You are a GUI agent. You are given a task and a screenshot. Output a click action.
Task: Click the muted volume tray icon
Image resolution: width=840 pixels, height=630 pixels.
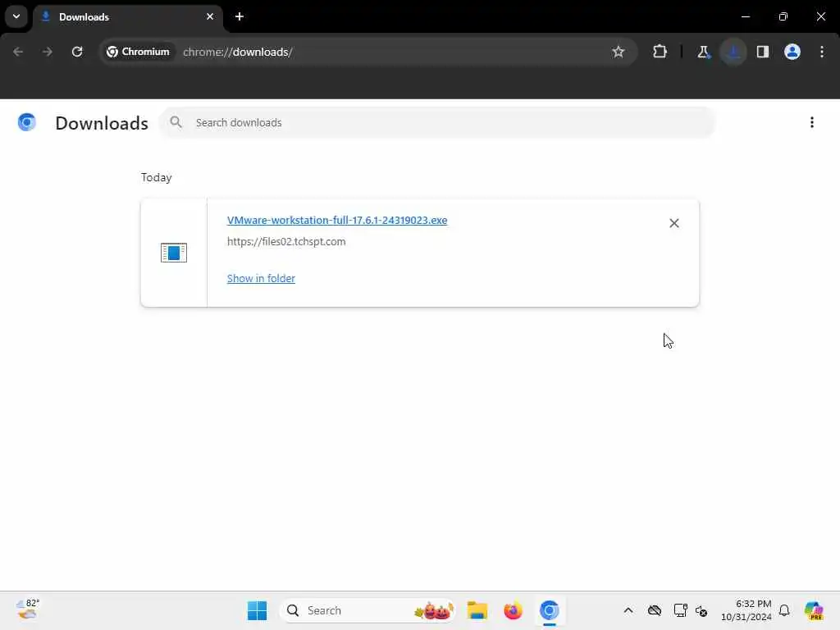click(x=701, y=610)
